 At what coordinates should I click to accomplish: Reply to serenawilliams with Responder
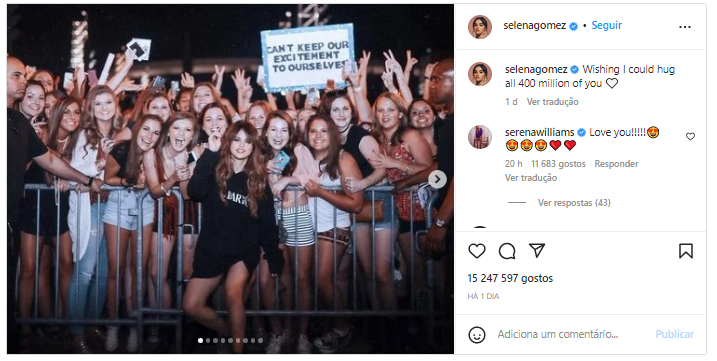(616, 164)
